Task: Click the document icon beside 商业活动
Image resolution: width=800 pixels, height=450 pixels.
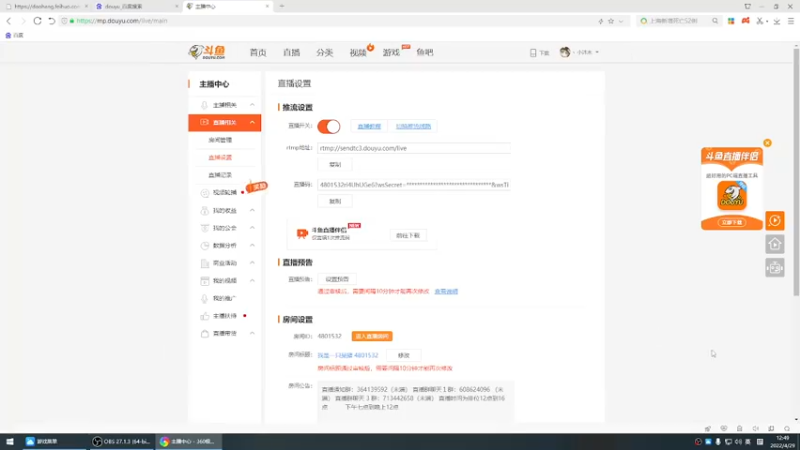Action: pyautogui.click(x=205, y=263)
